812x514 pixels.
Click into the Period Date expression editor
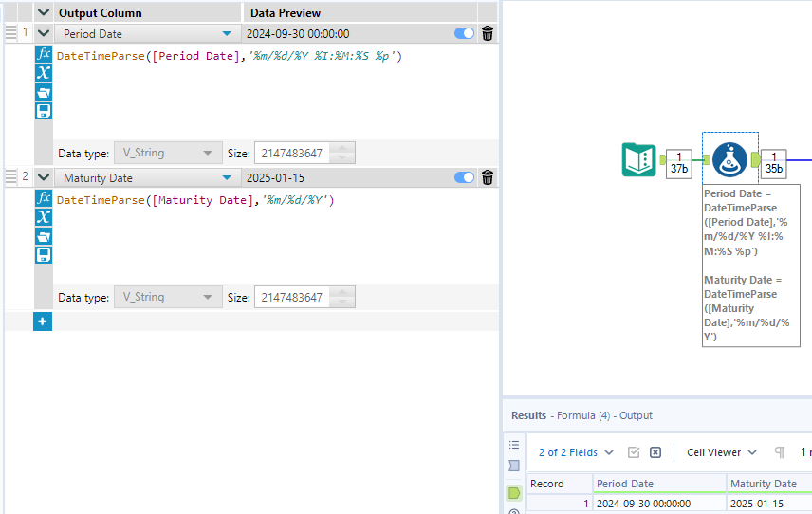[x=275, y=92]
